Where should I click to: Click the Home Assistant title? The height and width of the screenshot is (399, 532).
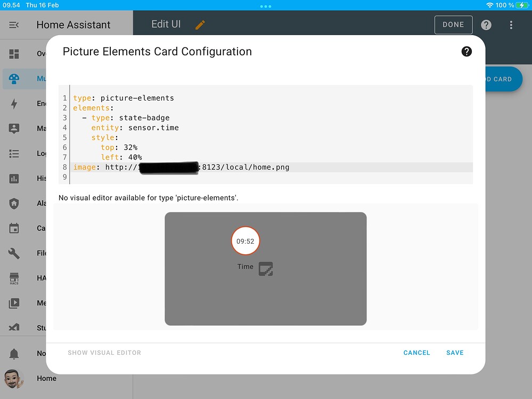click(73, 25)
